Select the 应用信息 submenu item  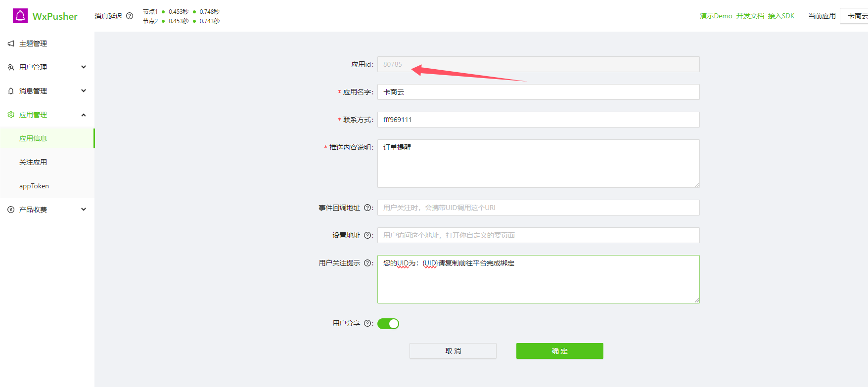pyautogui.click(x=47, y=138)
